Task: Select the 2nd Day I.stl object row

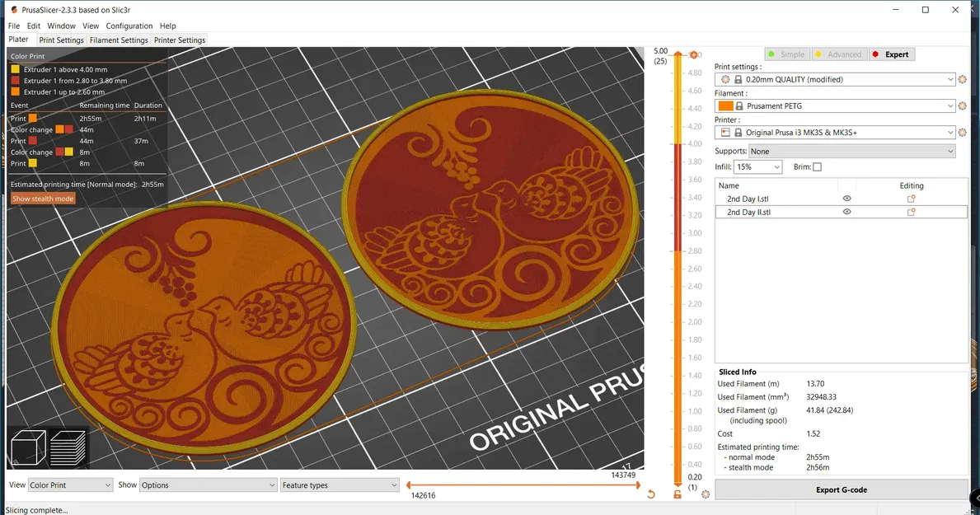Action: [842, 199]
